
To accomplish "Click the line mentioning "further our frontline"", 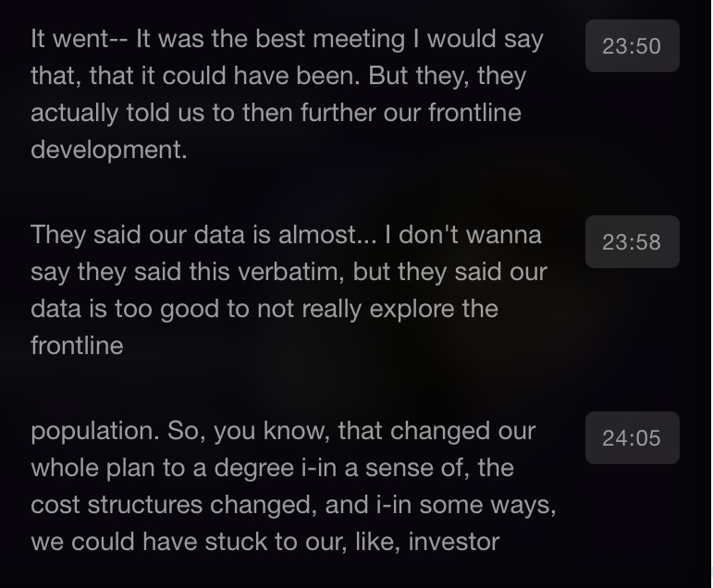I will point(276,113).
